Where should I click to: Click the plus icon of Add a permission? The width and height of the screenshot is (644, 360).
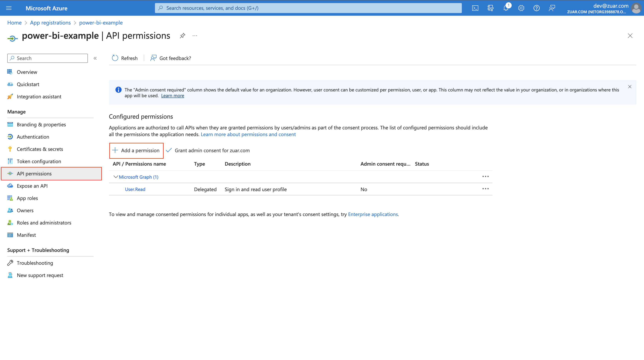tap(115, 150)
